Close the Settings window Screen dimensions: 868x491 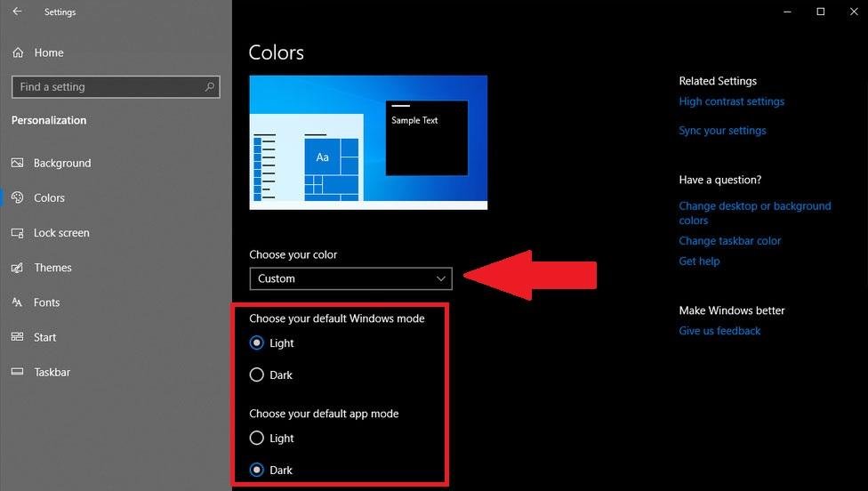pos(854,12)
